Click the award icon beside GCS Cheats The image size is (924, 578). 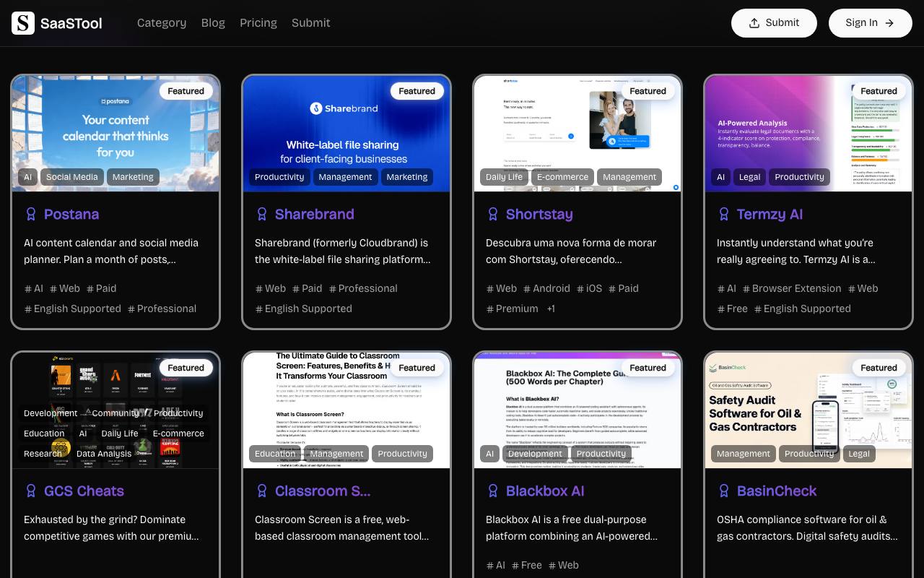click(x=31, y=491)
